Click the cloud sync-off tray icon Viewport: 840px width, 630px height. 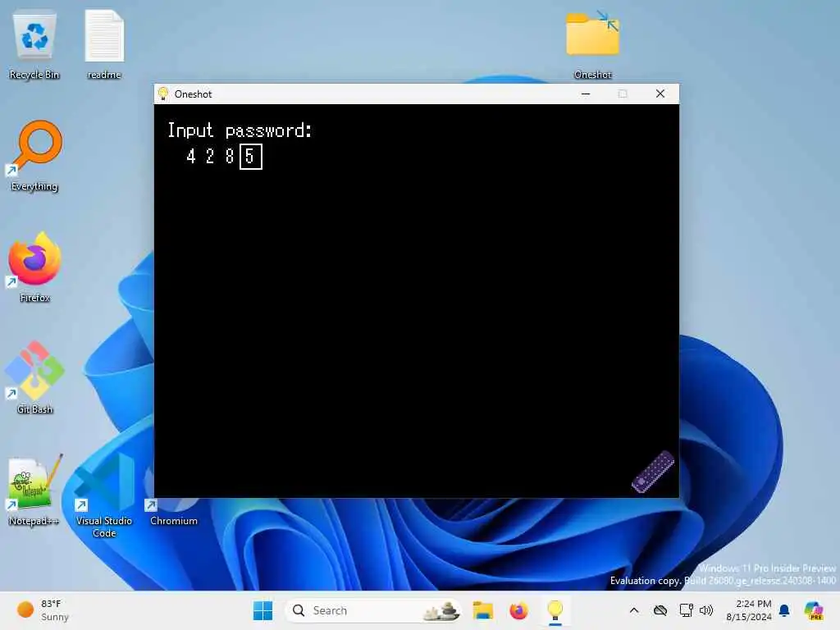click(660, 610)
